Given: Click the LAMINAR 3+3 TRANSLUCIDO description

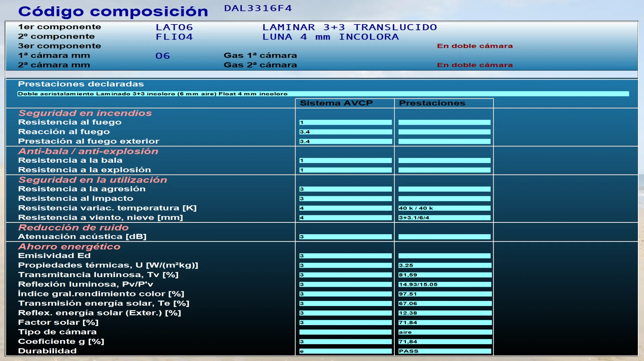Looking at the screenshot, I should 350,27.
